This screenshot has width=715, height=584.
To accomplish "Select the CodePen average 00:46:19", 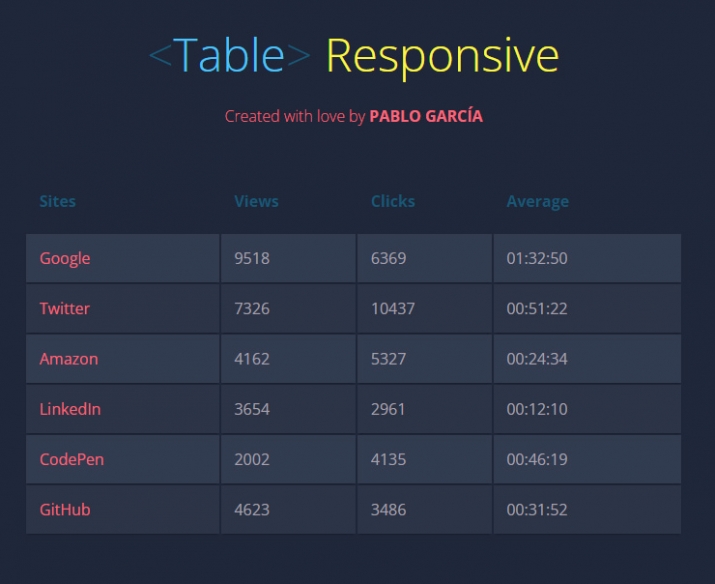I will [537, 459].
